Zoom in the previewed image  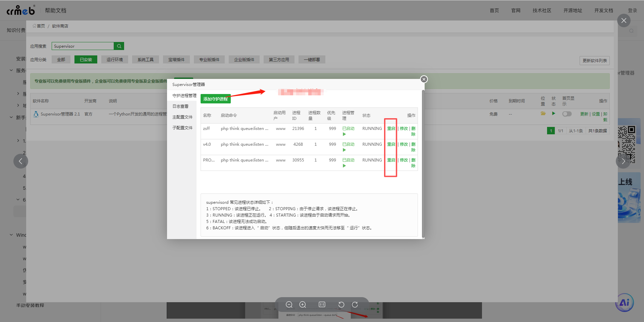click(303, 305)
